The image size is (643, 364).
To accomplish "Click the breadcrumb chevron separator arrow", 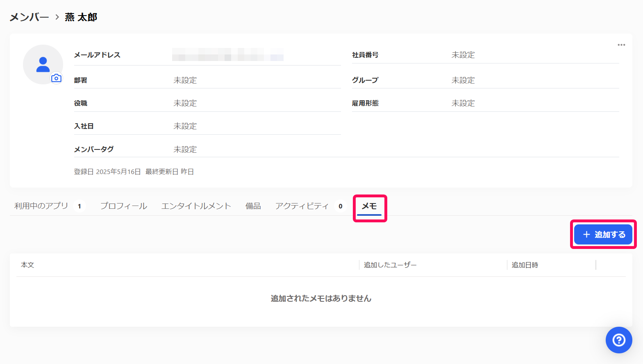I will pyautogui.click(x=57, y=17).
